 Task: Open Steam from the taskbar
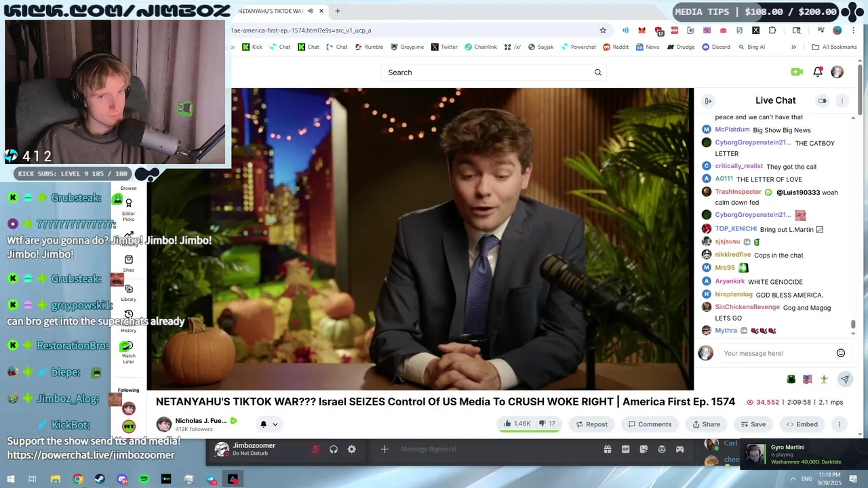(x=100, y=479)
